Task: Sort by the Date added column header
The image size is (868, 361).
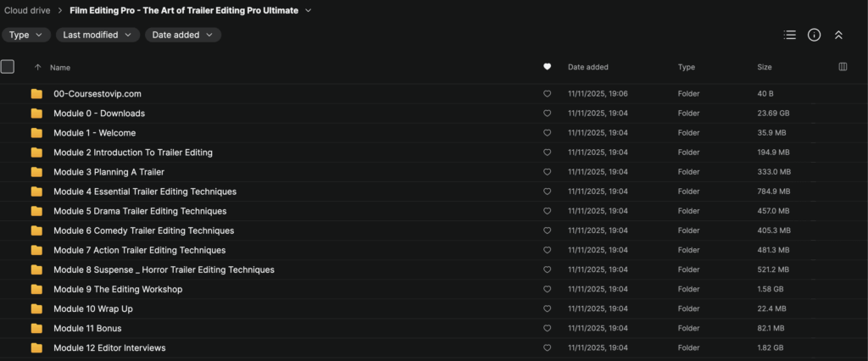Action: [x=587, y=67]
